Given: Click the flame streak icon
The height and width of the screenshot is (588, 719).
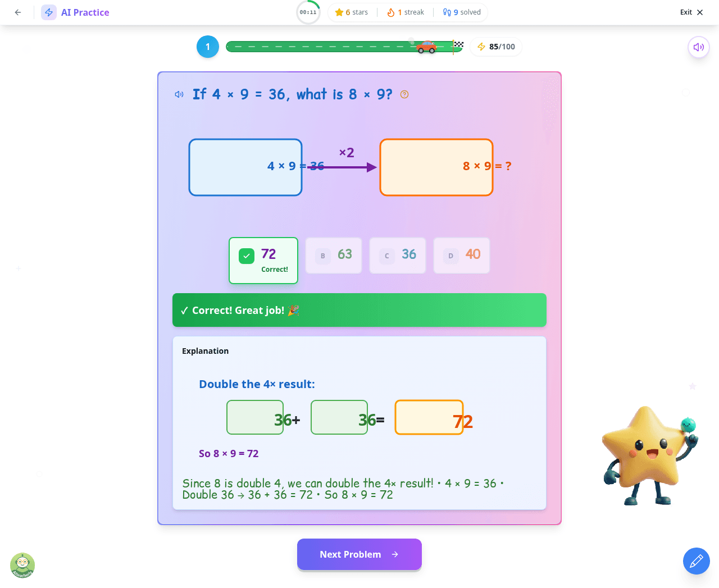Looking at the screenshot, I should click(x=391, y=12).
